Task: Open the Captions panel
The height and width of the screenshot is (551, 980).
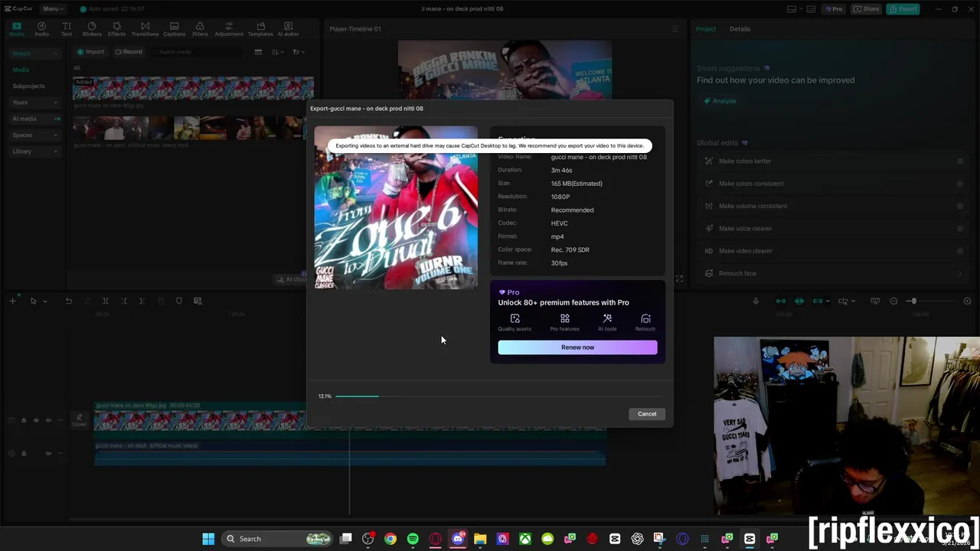Action: pyautogui.click(x=174, y=29)
